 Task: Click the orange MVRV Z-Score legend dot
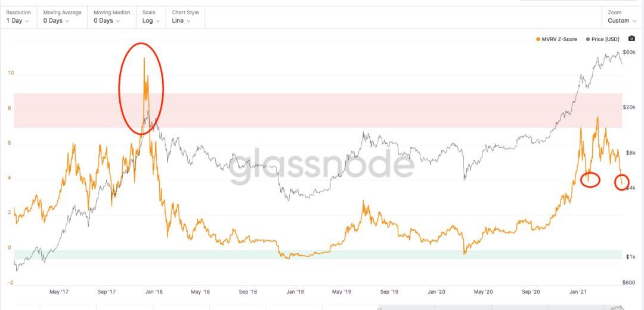click(x=538, y=39)
